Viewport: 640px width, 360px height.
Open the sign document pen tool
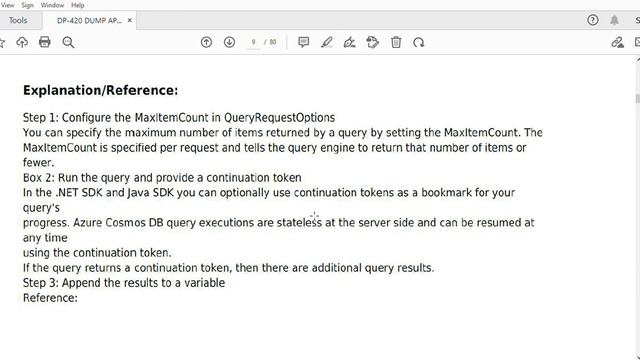(349, 42)
